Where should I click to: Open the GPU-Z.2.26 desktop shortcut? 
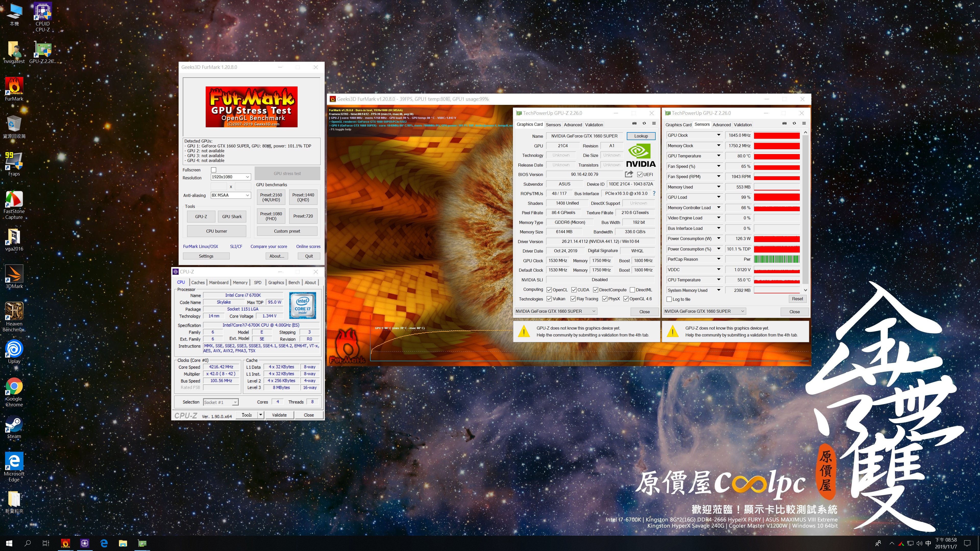43,52
